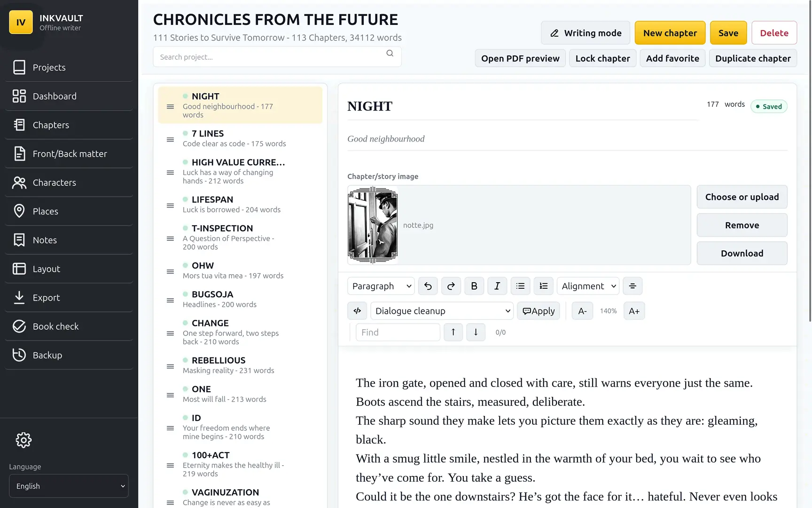Viewport: 812px width, 508px height.
Task: Remove the chapter image
Action: [x=742, y=225]
